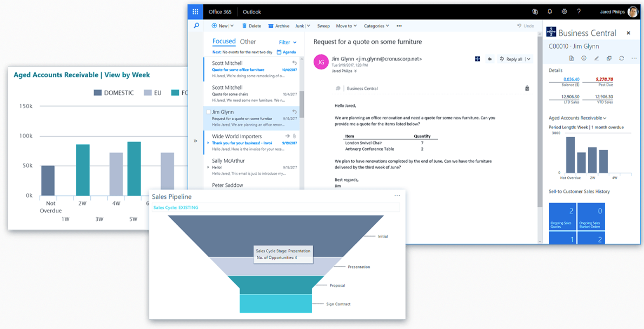Viewport: 644px width, 329px height.
Task: Open Sales Pipeline chart options ellipsis
Action: (397, 196)
